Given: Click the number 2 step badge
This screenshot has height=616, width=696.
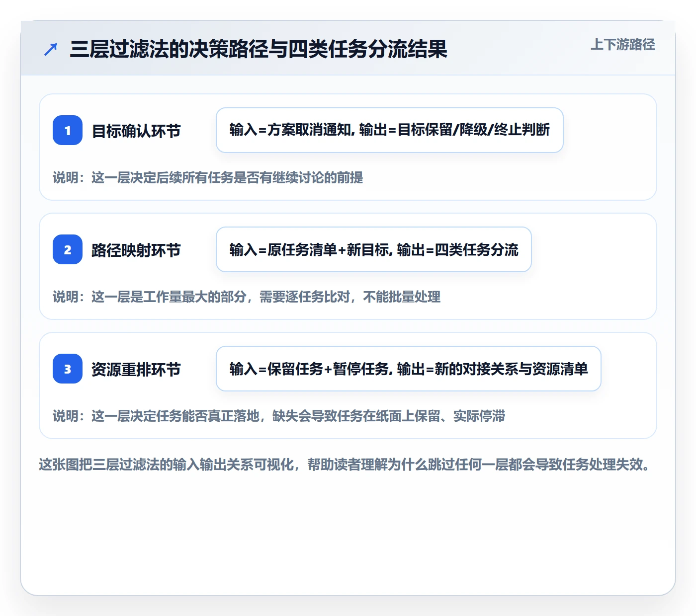Looking at the screenshot, I should [x=68, y=249].
